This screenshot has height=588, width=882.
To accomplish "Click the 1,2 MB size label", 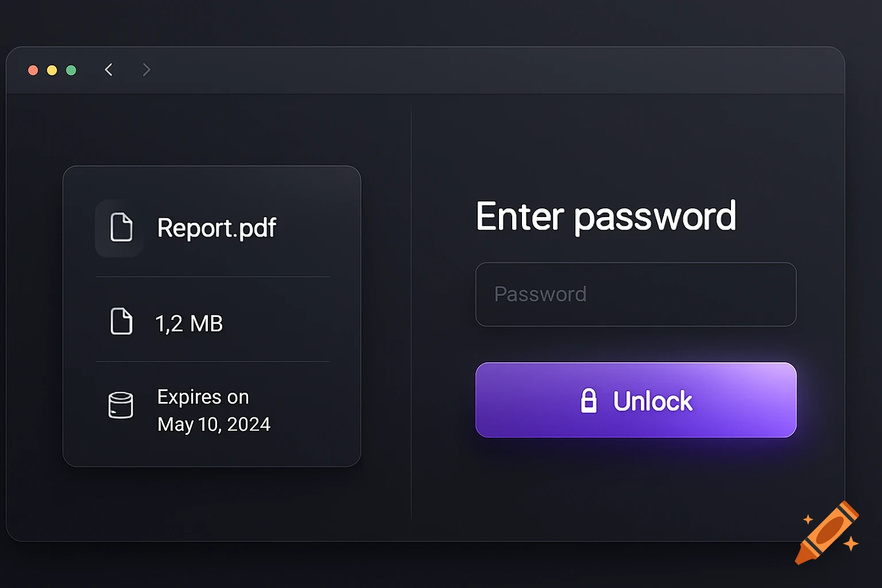I will [189, 323].
